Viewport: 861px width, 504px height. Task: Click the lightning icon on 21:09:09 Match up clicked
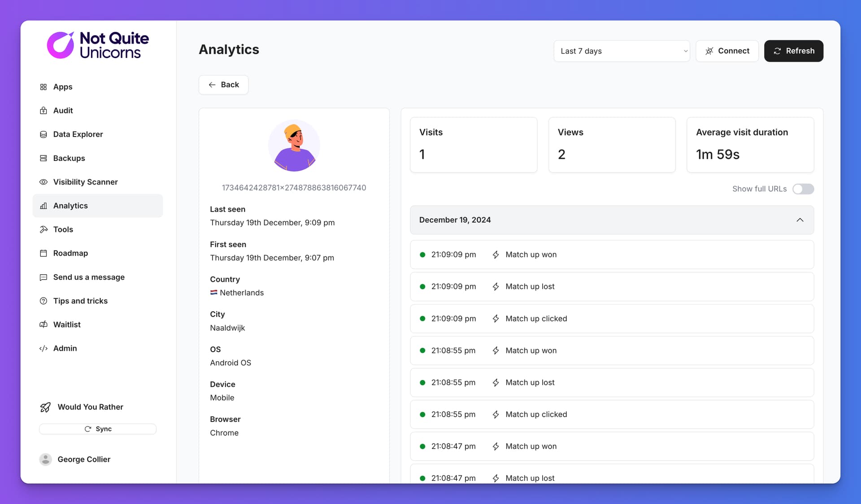tap(496, 319)
